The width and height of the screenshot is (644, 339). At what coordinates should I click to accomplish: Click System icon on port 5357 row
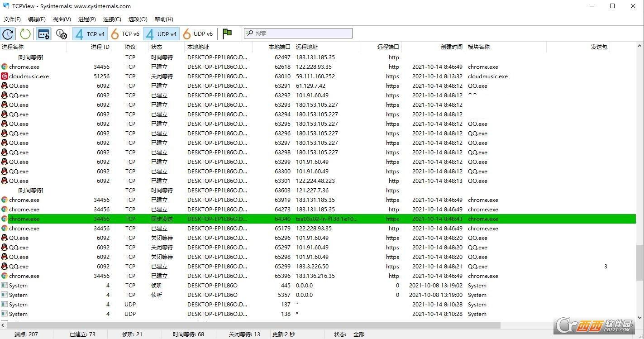point(5,295)
